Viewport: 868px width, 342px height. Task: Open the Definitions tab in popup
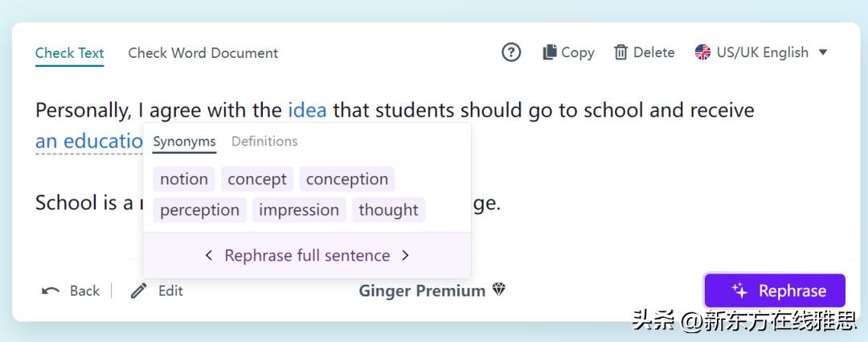coord(264,141)
